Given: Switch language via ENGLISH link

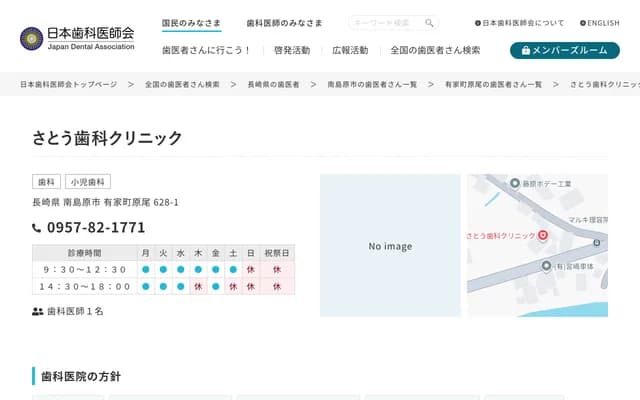Looking at the screenshot, I should 600,23.
